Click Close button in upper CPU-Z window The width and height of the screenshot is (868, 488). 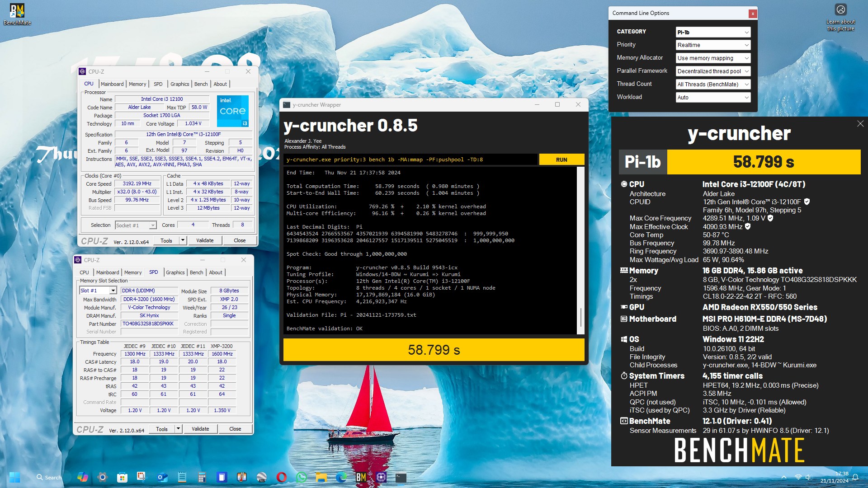click(240, 240)
